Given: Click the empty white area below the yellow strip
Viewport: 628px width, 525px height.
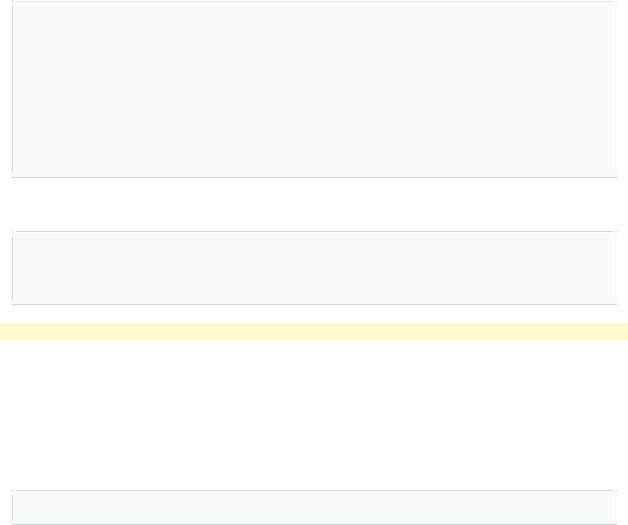Looking at the screenshot, I should 314,414.
